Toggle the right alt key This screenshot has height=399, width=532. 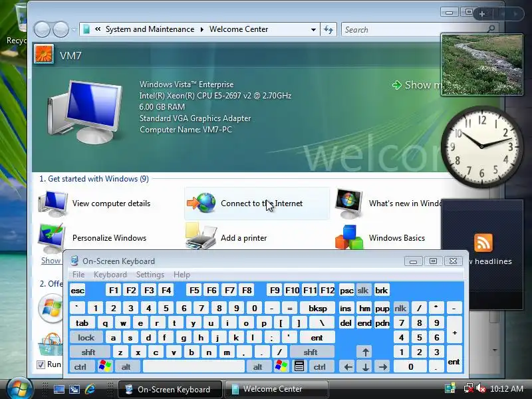coord(259,367)
